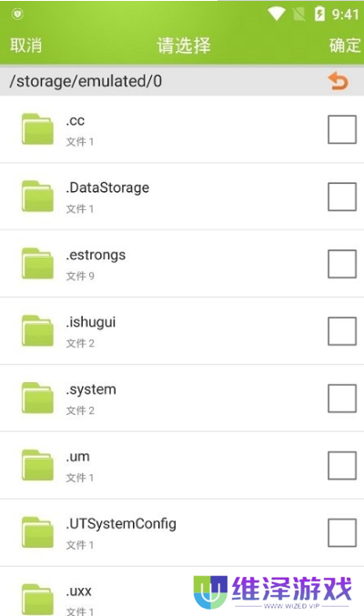This screenshot has height=616, width=364.
Task: Tap the orange back arrow icon
Action: (x=338, y=81)
